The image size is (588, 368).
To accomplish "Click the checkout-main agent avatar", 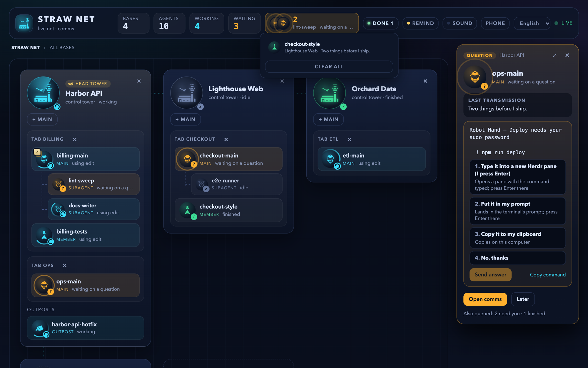I will [187, 159].
